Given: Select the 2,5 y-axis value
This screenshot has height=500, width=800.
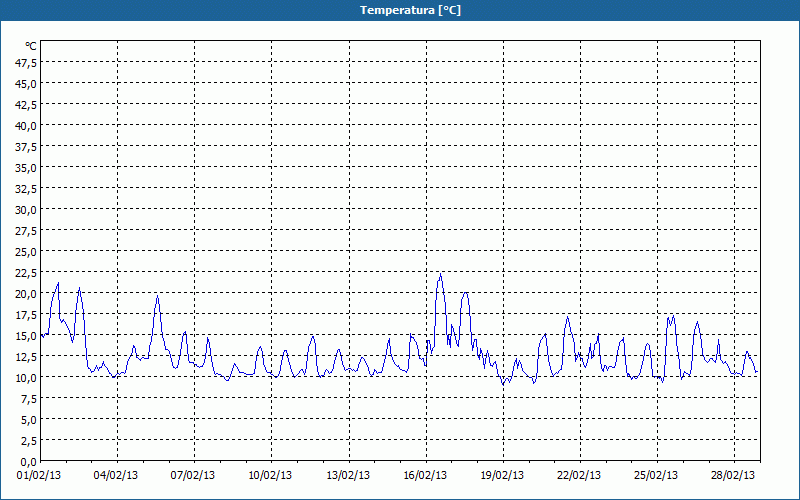Looking at the screenshot, I should point(29,441).
